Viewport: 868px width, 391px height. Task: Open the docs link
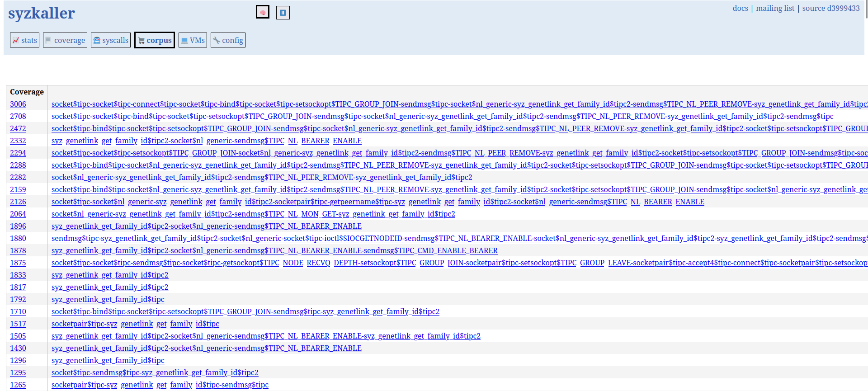coord(740,8)
